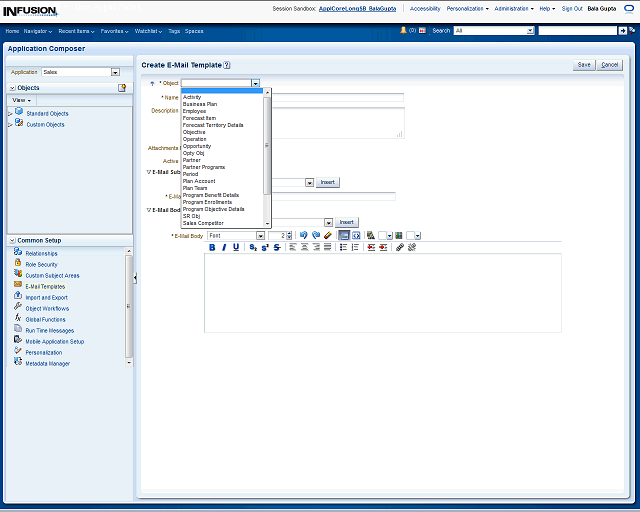Collapse the Common Setup panel

click(11, 241)
